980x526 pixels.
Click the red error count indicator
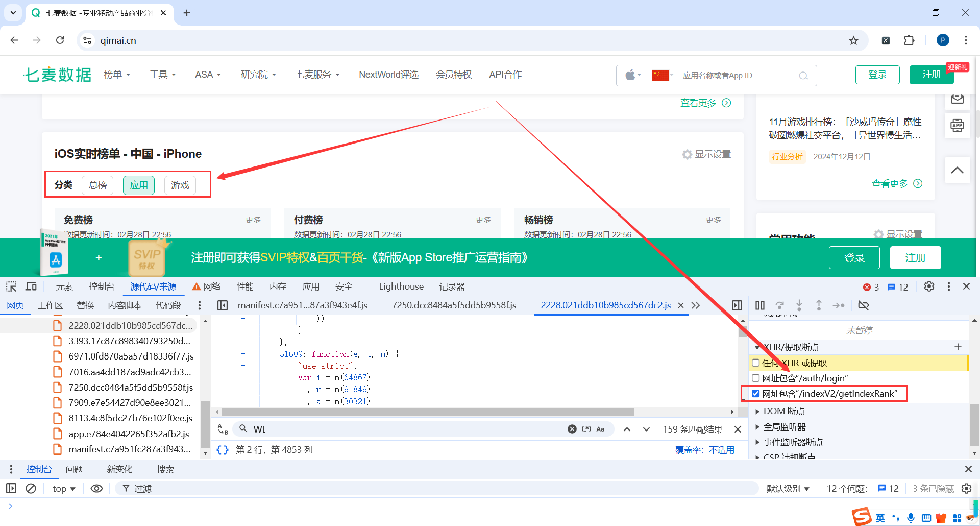(x=871, y=287)
